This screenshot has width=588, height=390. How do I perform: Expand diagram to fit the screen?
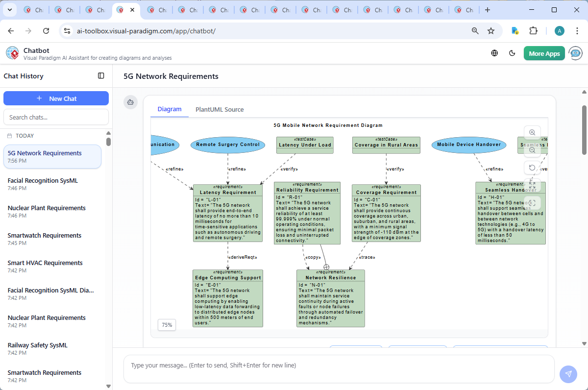pos(532,185)
